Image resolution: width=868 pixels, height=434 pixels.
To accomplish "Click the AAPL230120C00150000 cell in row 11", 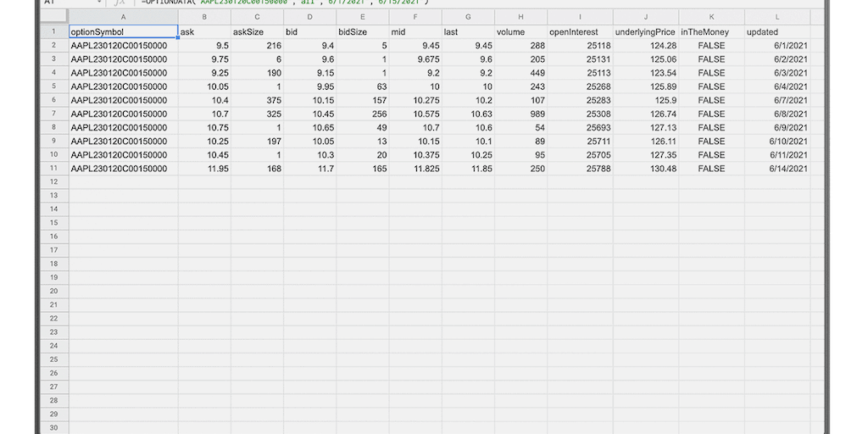I will (124, 169).
